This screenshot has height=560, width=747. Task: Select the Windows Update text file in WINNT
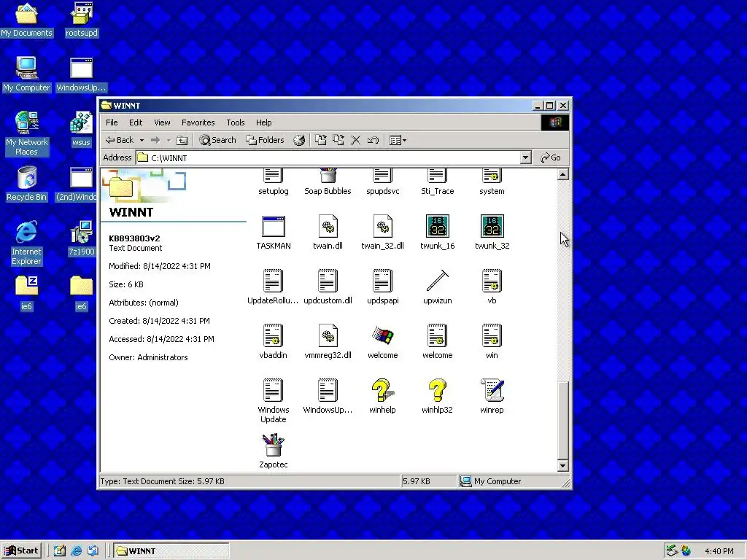[274, 400]
